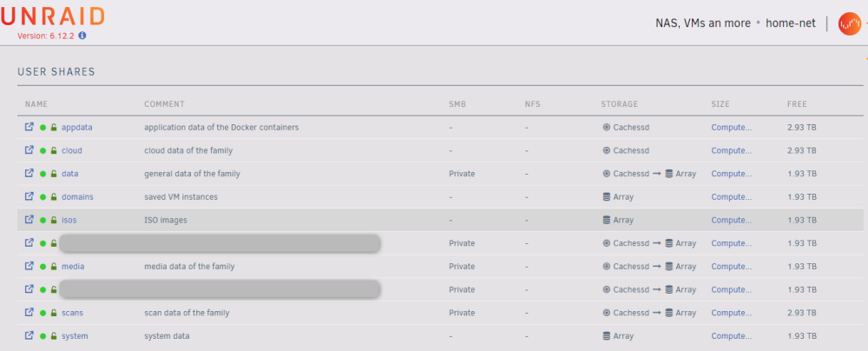Click the padlock icon for cloud share
Screen dimensions: 868x351
pyautogui.click(x=54, y=151)
